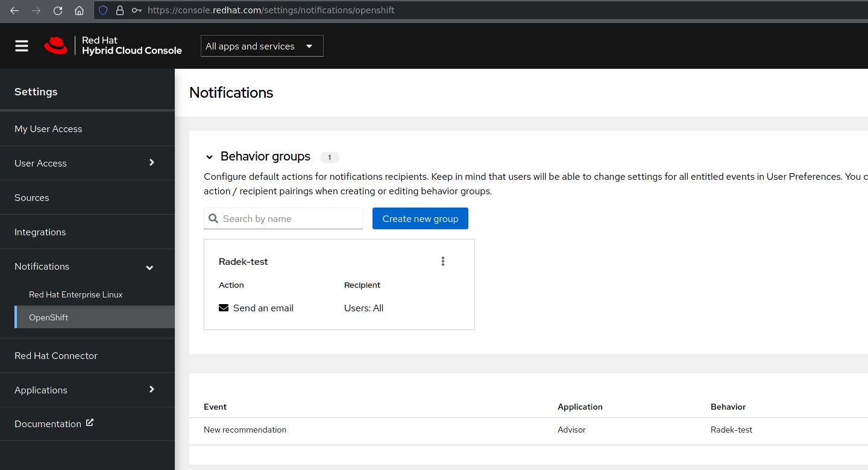Image resolution: width=868 pixels, height=470 pixels.
Task: Expand the User Access sidebar section
Action: pos(87,162)
